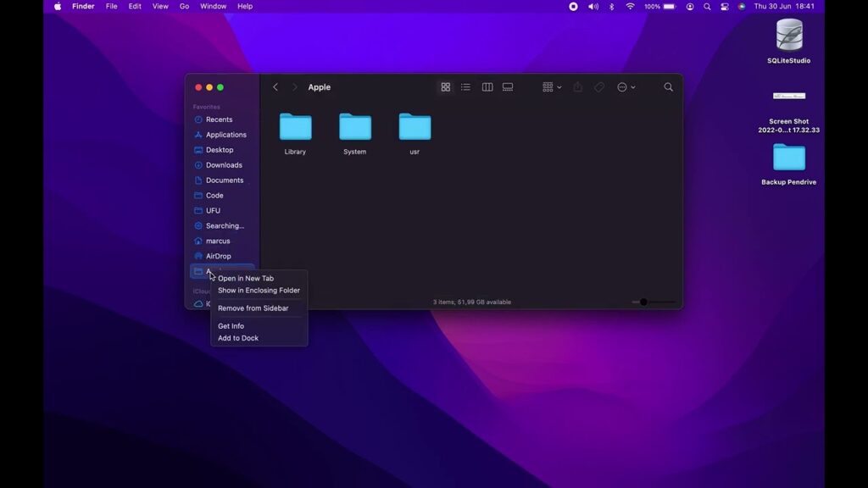868x488 pixels.
Task: Open the Apple menu
Action: pyautogui.click(x=58, y=7)
